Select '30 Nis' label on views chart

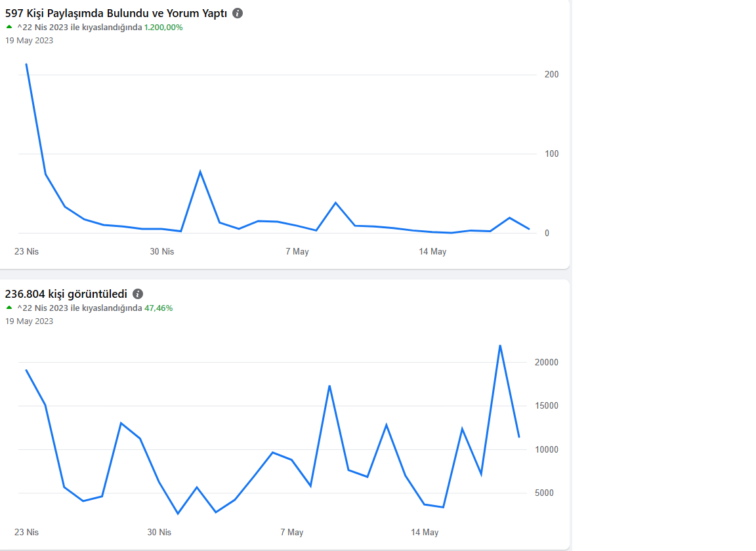pos(159,532)
